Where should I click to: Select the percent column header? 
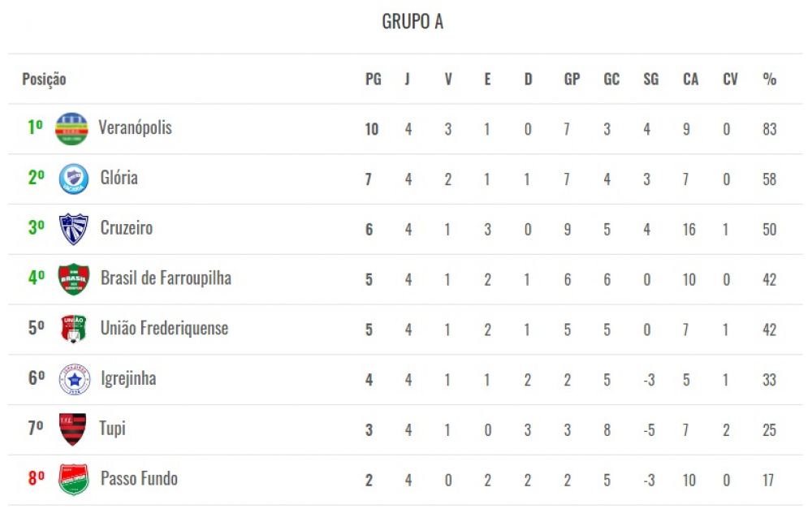[770, 80]
